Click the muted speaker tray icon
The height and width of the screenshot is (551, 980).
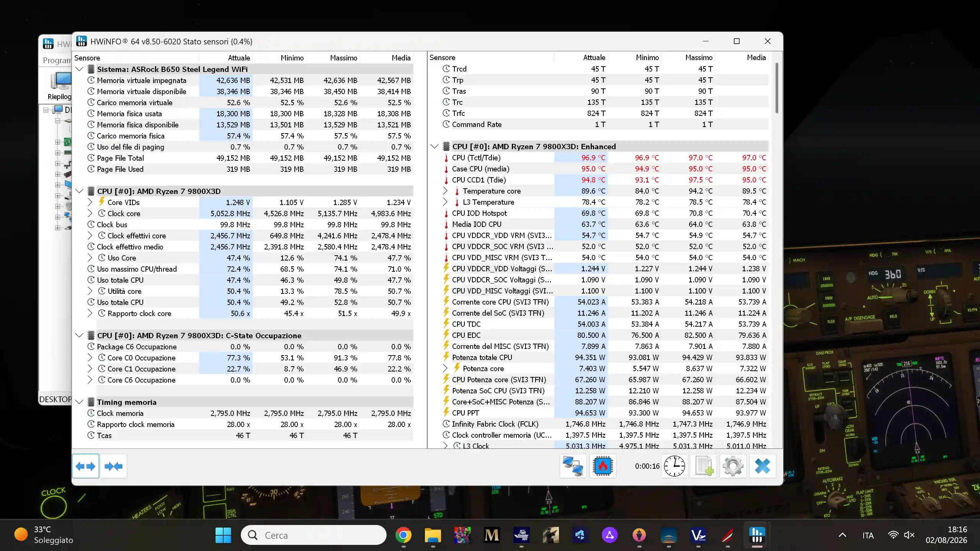(910, 535)
